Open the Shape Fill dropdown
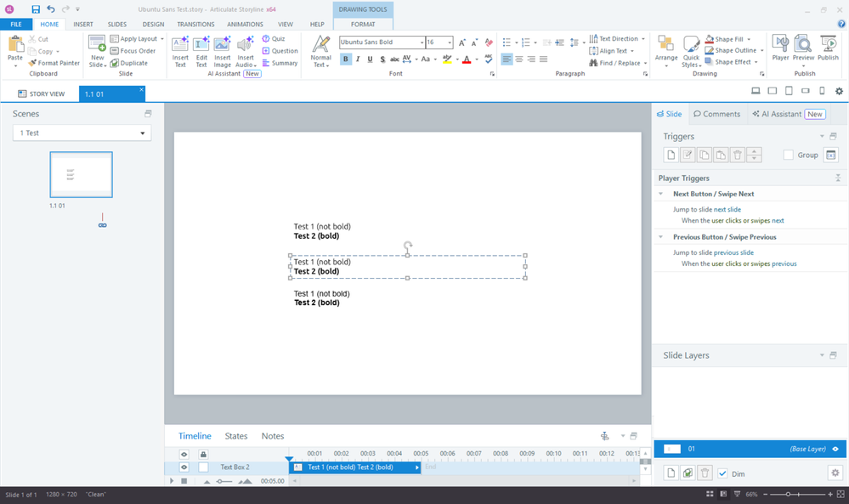The image size is (849, 504). point(749,39)
